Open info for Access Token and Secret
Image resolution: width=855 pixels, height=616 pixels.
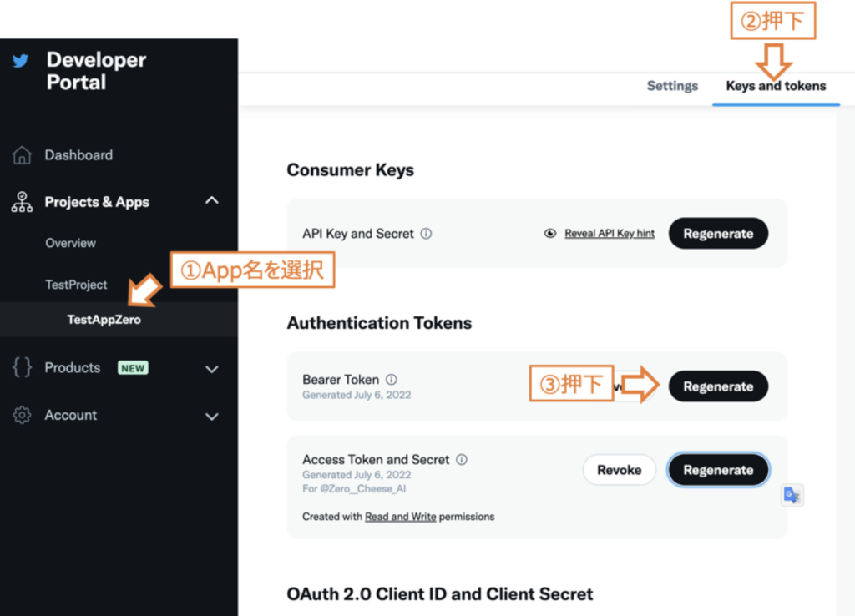coord(462,460)
